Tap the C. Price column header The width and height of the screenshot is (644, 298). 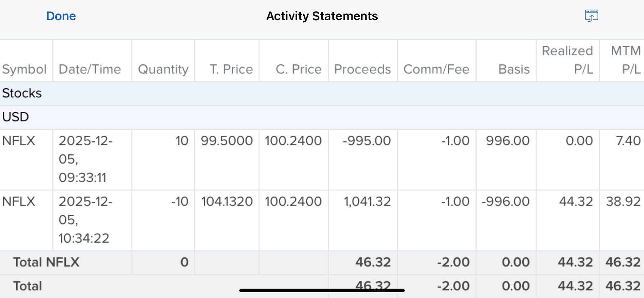point(298,69)
